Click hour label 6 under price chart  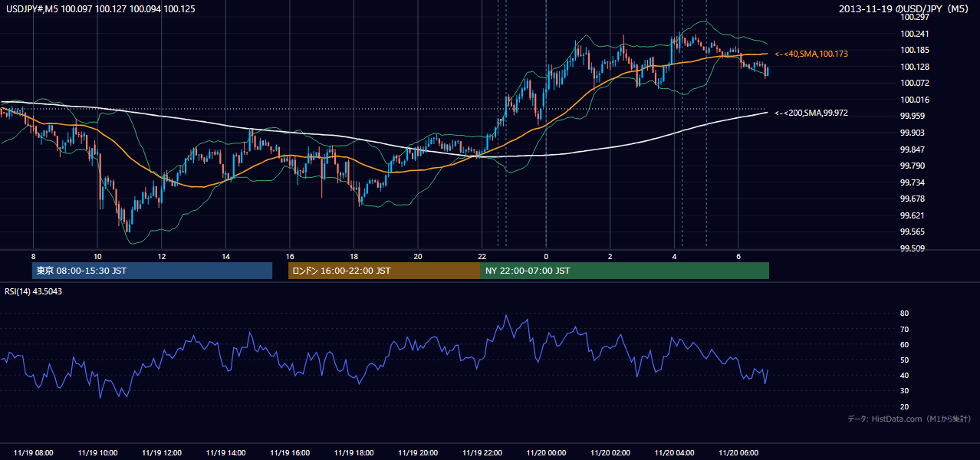tap(738, 256)
